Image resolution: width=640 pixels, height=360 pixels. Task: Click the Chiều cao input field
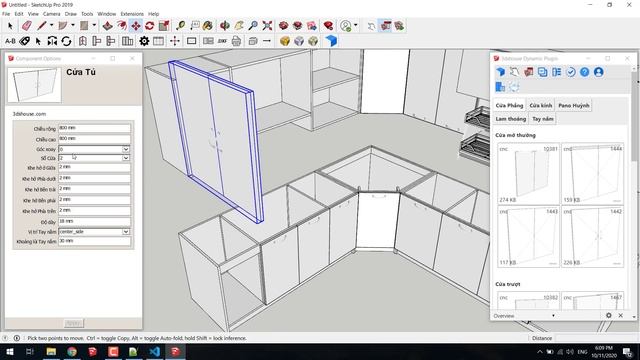point(94,139)
